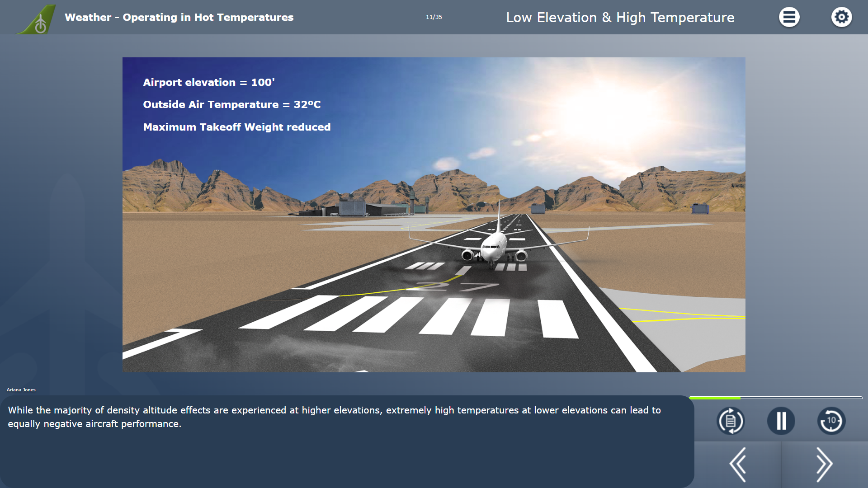Toggle settings panel visibility
This screenshot has height=488, width=868.
click(x=841, y=17)
